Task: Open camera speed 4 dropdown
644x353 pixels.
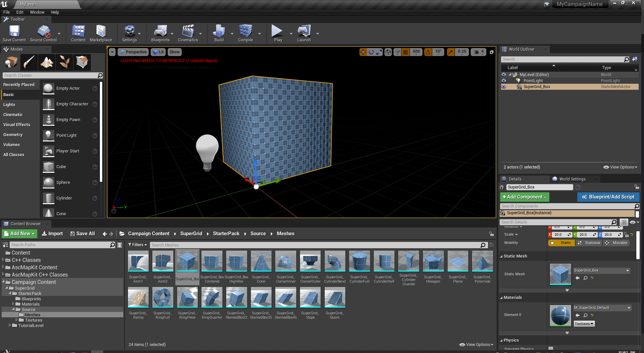Action: pyautogui.click(x=478, y=52)
